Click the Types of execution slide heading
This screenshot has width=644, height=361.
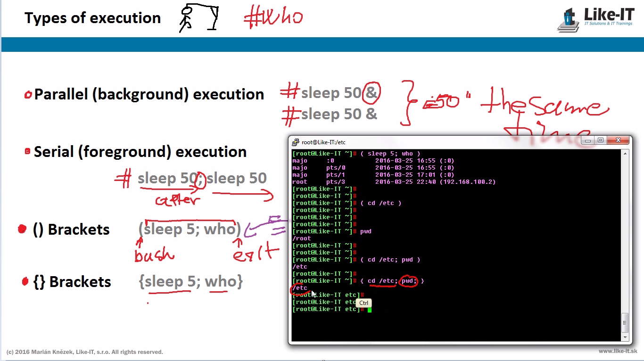(x=93, y=18)
